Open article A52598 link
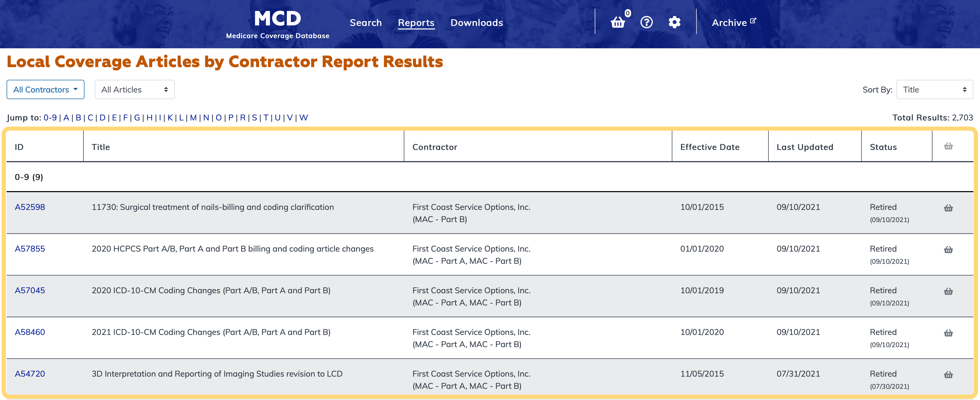This screenshot has width=980, height=400. click(30, 207)
